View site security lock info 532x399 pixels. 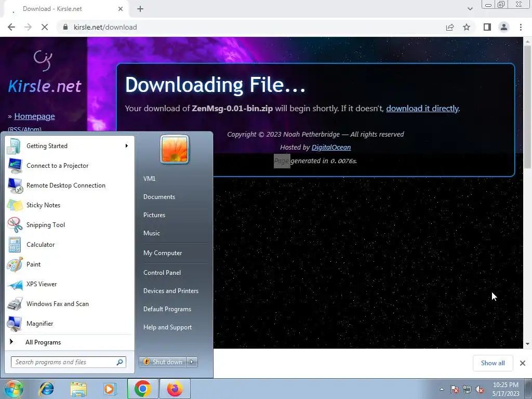[x=65, y=27]
